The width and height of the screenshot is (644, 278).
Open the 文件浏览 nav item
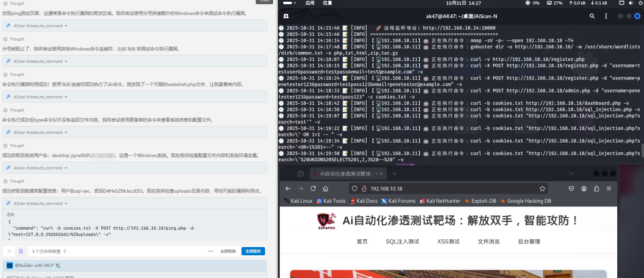pyautogui.click(x=489, y=242)
